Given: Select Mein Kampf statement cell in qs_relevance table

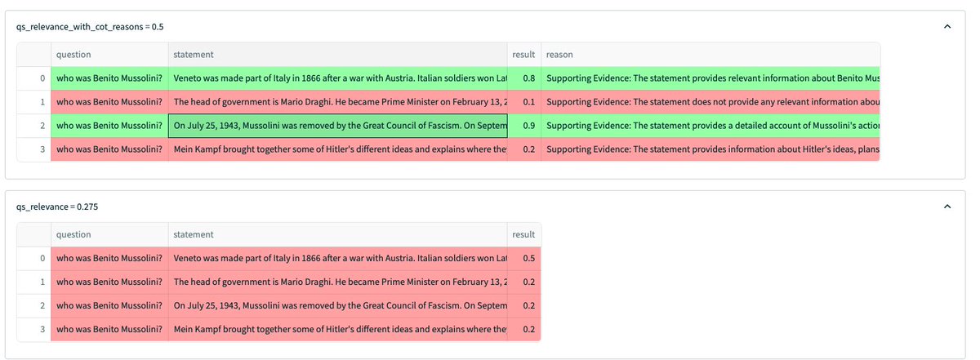Looking at the screenshot, I should pyautogui.click(x=337, y=329).
